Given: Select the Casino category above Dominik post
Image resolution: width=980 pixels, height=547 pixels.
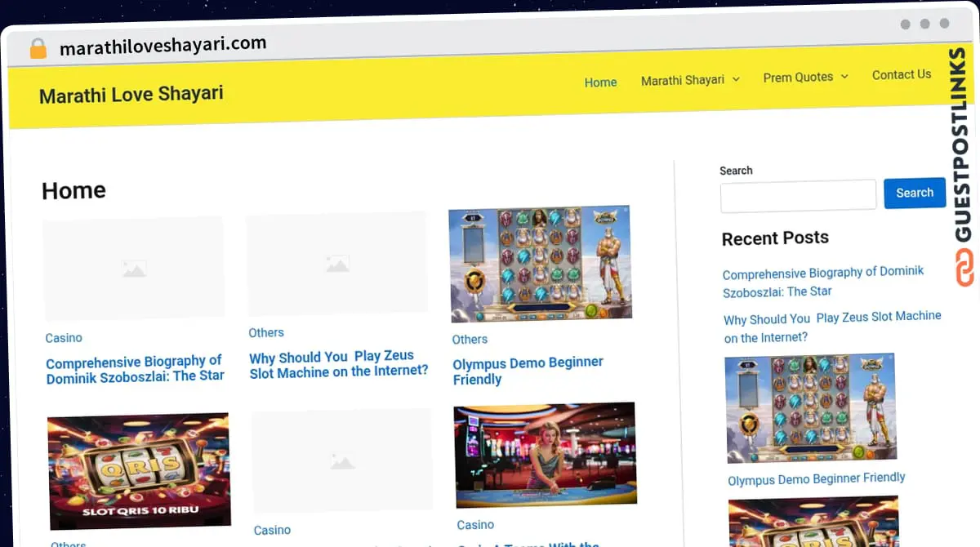Looking at the screenshot, I should click(64, 338).
